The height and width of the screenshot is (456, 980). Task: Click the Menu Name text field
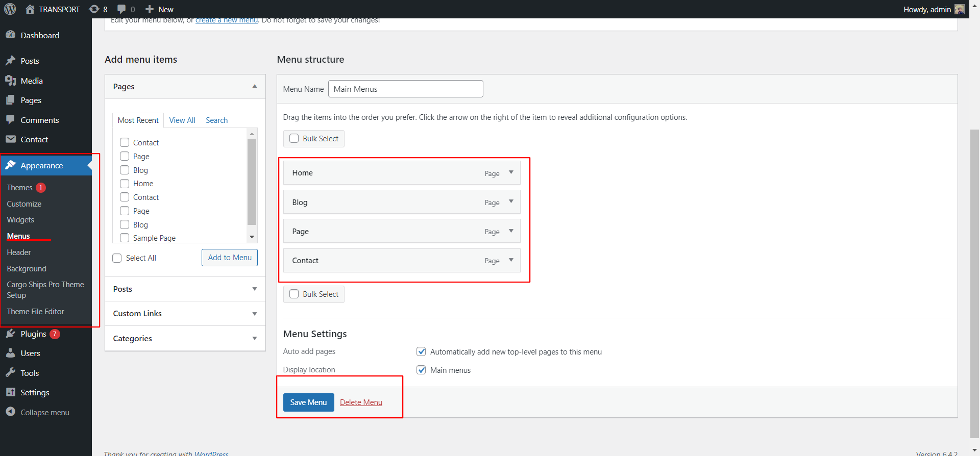click(405, 89)
